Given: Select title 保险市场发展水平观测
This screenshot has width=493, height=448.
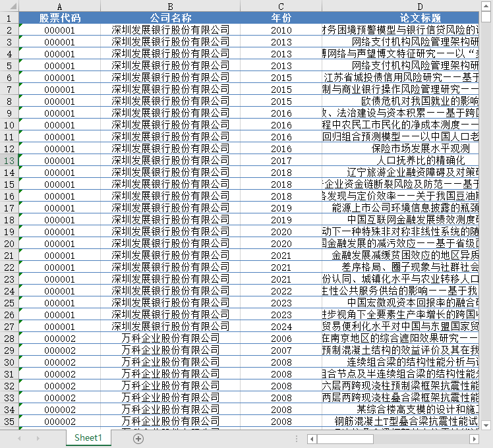Looking at the screenshot, I should tap(400, 149).
